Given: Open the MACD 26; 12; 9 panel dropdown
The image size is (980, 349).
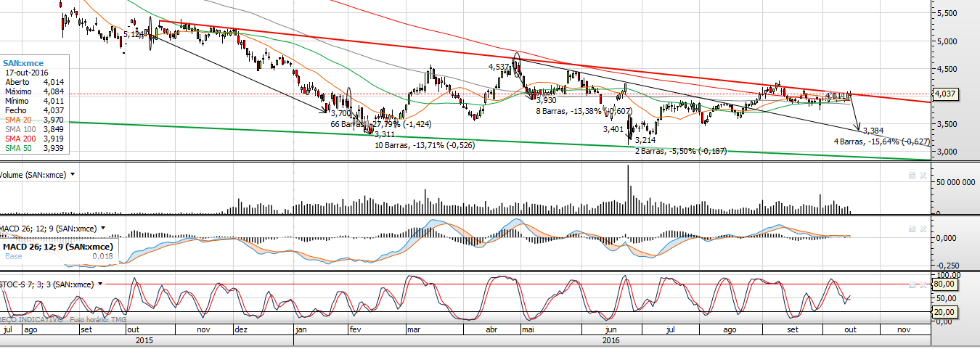Looking at the screenshot, I should (102, 229).
